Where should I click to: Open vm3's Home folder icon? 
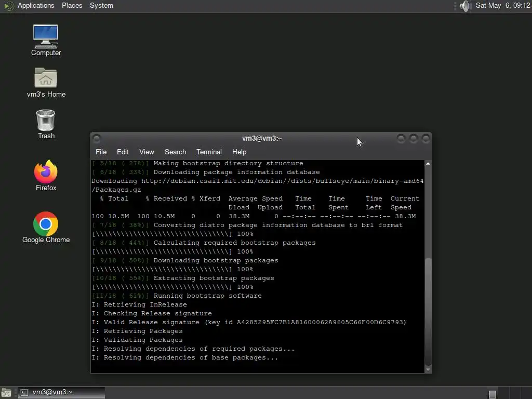[46, 83]
